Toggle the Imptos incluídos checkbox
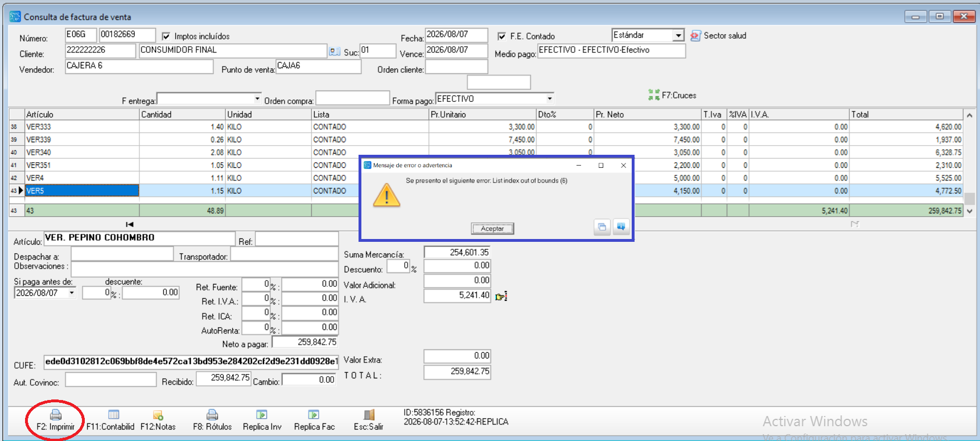This screenshot has width=980, height=441. 166,36
